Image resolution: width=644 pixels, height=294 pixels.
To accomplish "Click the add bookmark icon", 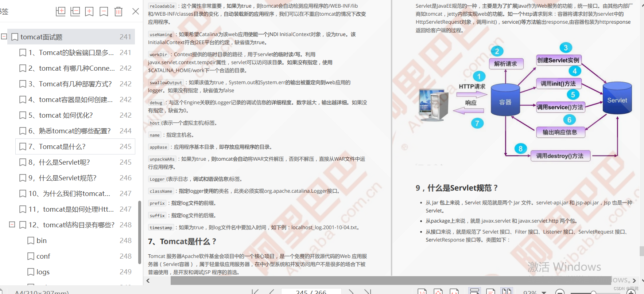I will [x=89, y=11].
